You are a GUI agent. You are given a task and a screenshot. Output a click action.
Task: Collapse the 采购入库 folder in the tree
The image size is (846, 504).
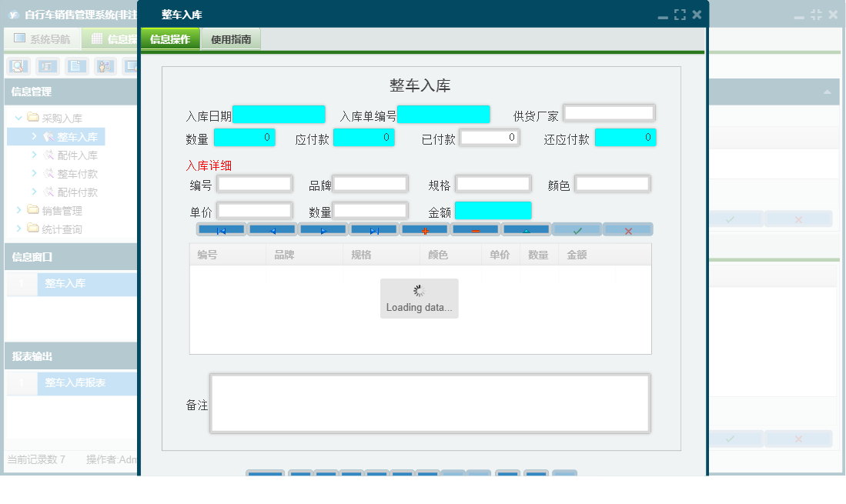click(x=17, y=118)
